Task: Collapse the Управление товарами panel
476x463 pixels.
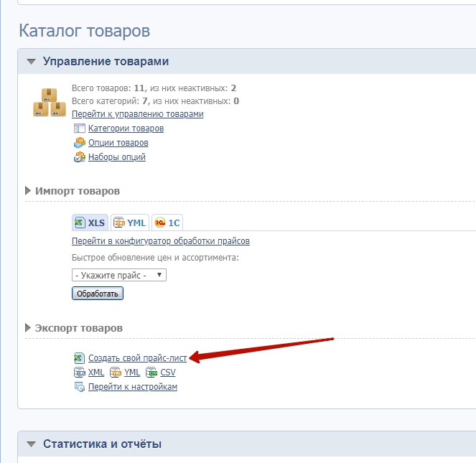Action: pos(31,62)
